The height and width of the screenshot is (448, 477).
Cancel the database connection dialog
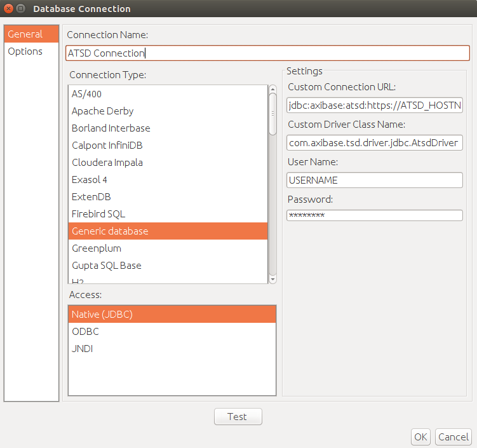453,437
